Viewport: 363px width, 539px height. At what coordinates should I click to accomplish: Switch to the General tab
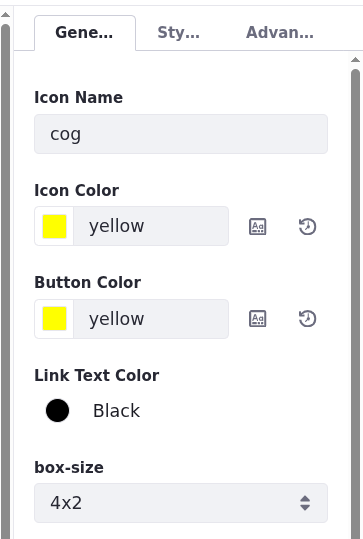click(x=85, y=33)
